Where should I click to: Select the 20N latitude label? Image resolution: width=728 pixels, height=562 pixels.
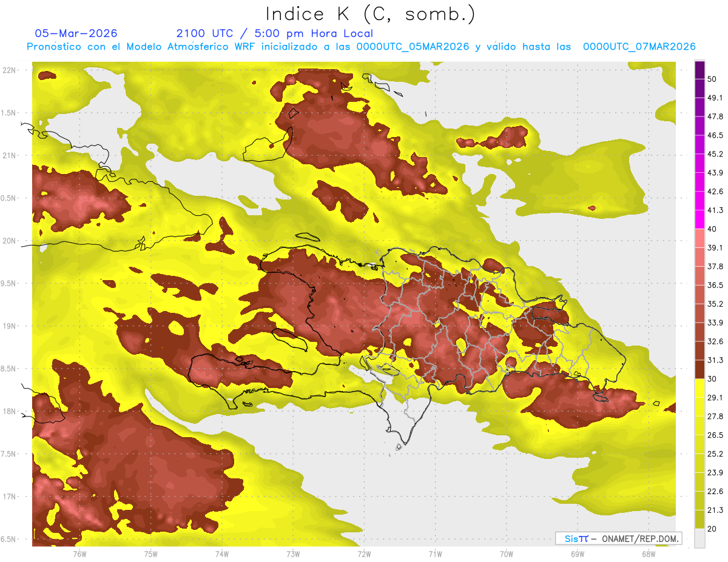pyautogui.click(x=10, y=241)
